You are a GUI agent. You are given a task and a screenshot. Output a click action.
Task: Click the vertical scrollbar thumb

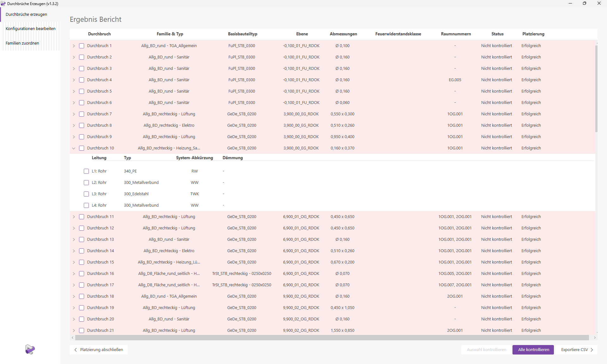click(596, 88)
